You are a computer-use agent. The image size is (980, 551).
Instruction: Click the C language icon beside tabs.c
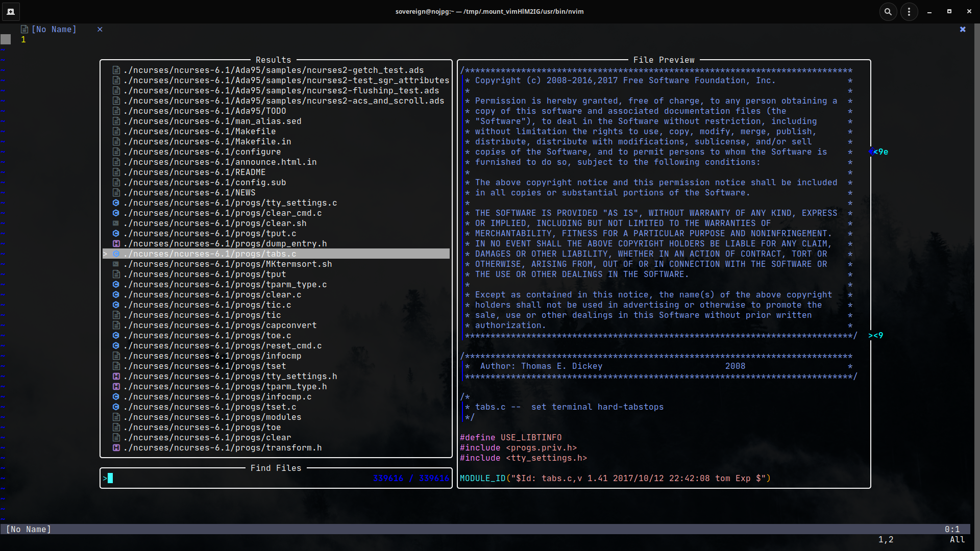(116, 254)
